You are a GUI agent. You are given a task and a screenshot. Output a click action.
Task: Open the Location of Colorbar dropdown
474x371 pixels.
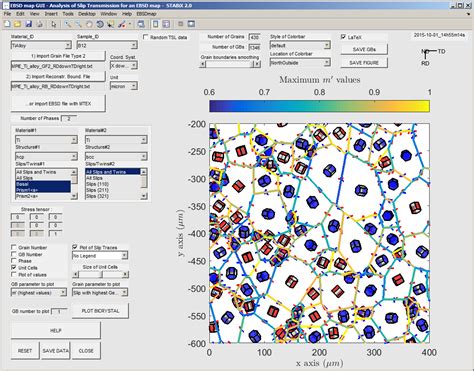point(300,62)
